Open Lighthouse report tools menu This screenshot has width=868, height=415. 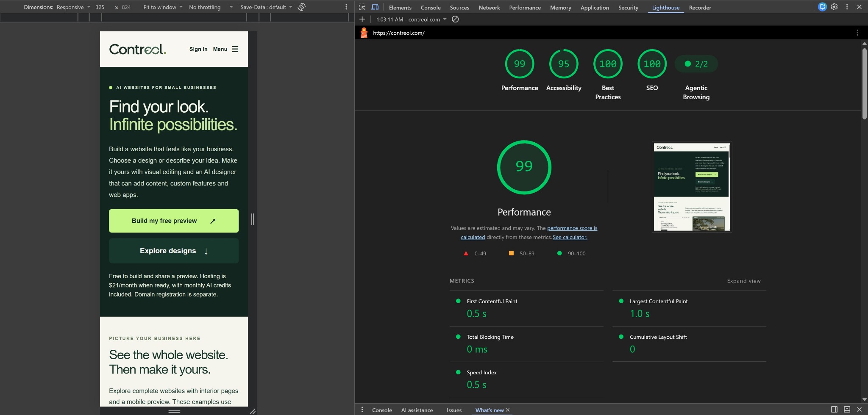pyautogui.click(x=857, y=33)
